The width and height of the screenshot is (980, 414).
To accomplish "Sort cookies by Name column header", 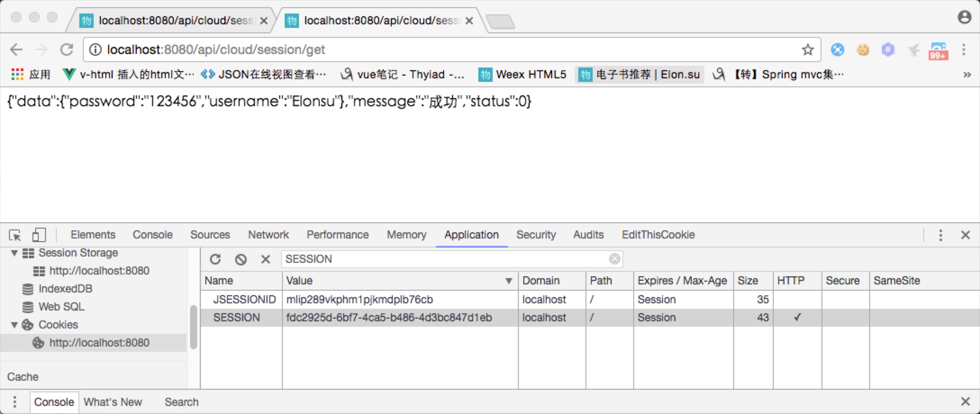I will pos(241,281).
